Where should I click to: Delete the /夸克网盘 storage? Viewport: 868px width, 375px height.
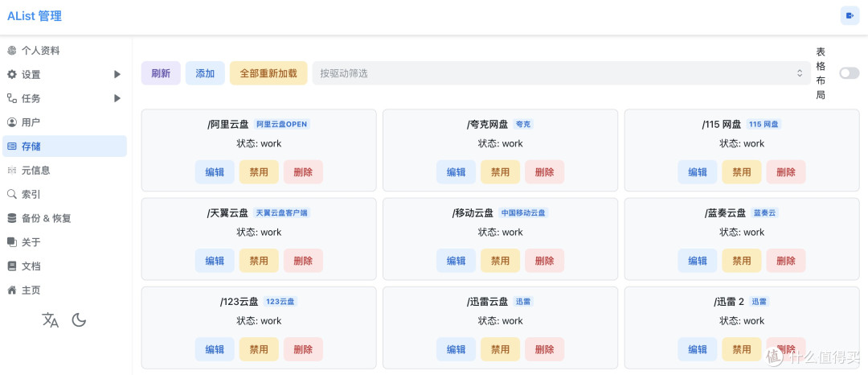(x=545, y=171)
